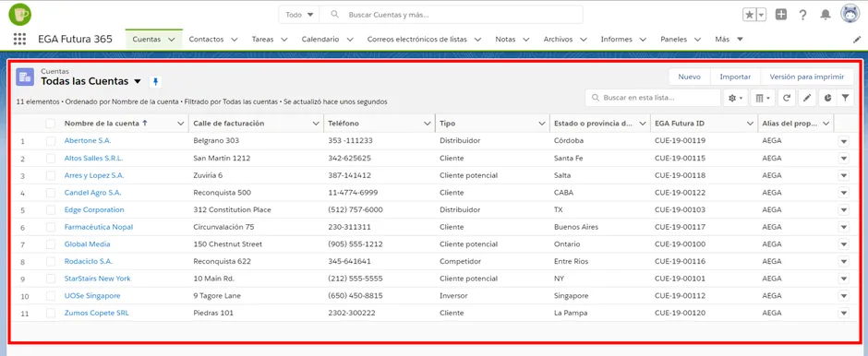Check the box for Zumos Copete SRL
The height and width of the screenshot is (356, 868).
click(x=51, y=313)
